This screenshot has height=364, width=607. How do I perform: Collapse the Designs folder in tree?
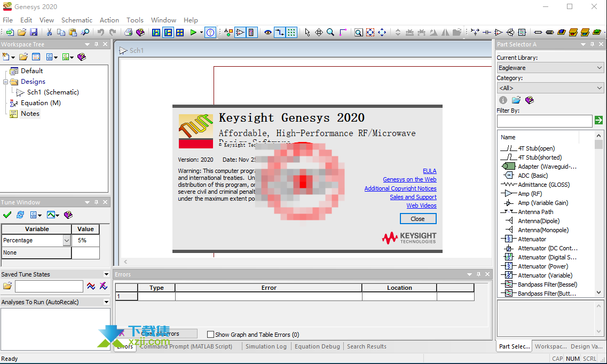5,82
